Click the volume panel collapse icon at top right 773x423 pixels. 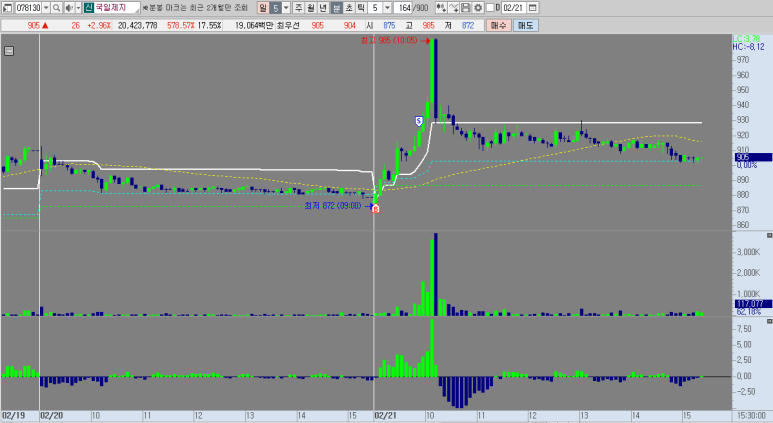769,236
